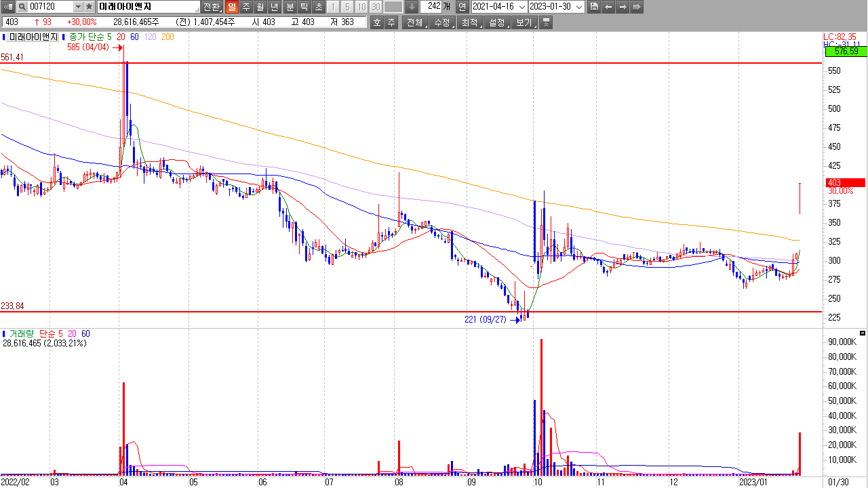Click the orange 200 moving average label
Screen dimensions: 868x488
point(167,37)
